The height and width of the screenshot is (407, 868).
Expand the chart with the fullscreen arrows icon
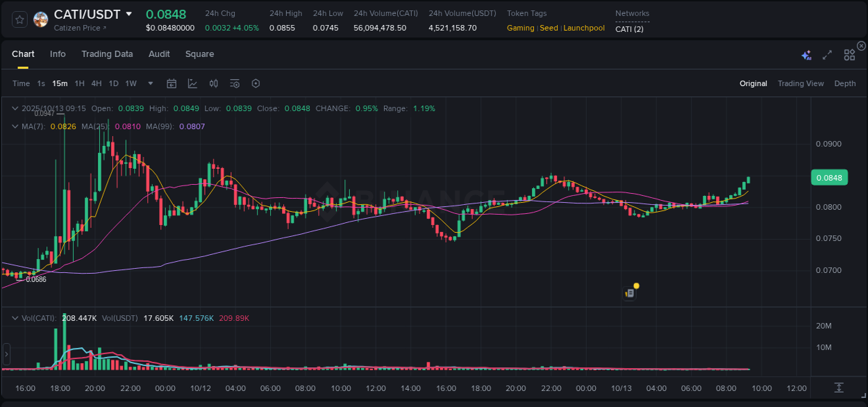[x=826, y=54]
